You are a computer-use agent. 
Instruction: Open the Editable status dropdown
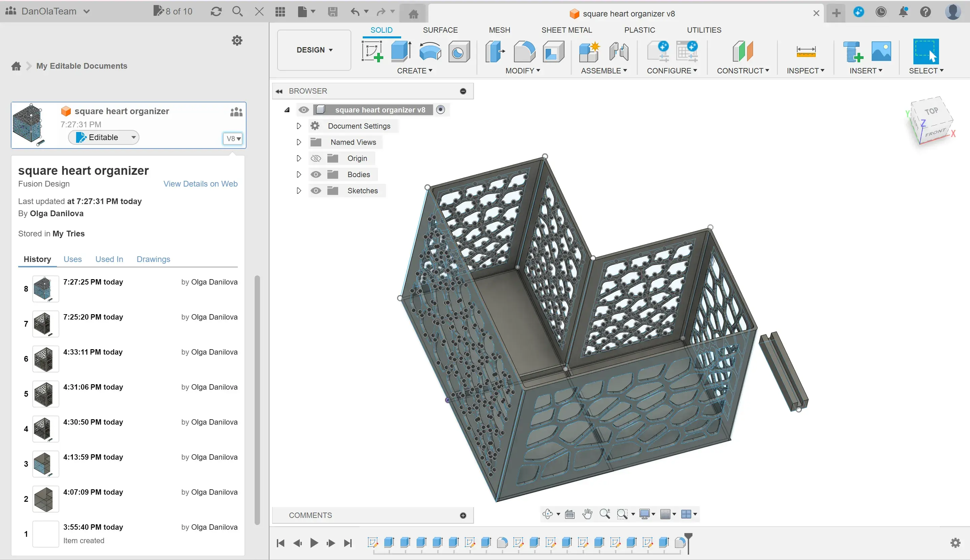click(103, 137)
